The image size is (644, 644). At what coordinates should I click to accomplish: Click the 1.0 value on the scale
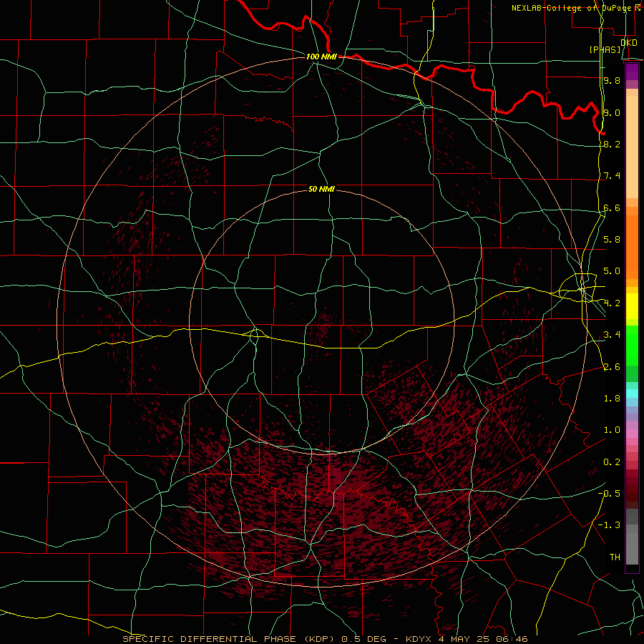point(612,430)
